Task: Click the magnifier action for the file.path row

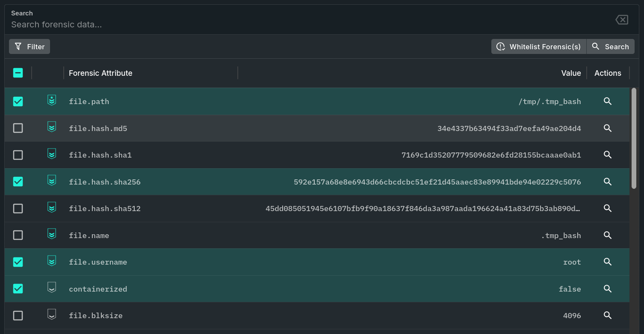Action: [608, 101]
